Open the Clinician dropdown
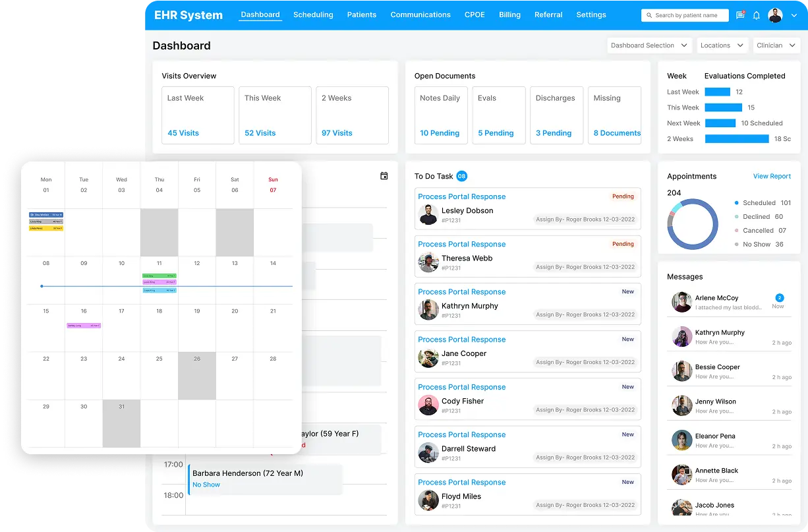808x532 pixels. pyautogui.click(x=776, y=45)
